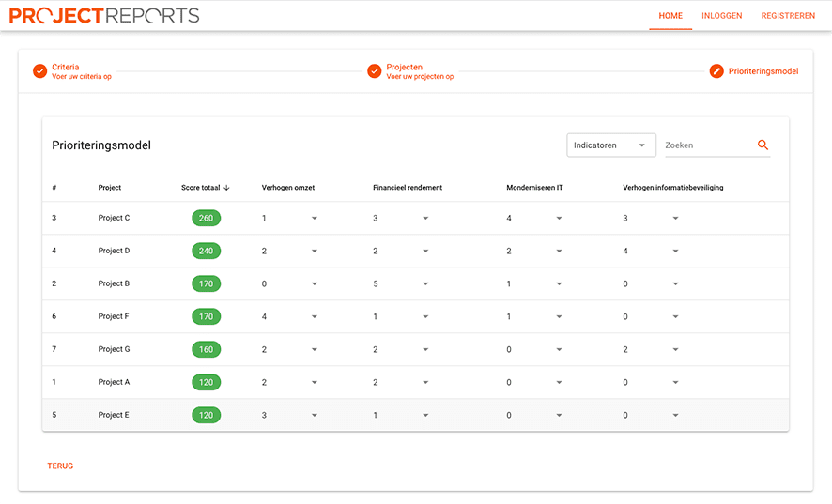This screenshot has width=832, height=504.
Task: Click the # column header
Action: 54,188
